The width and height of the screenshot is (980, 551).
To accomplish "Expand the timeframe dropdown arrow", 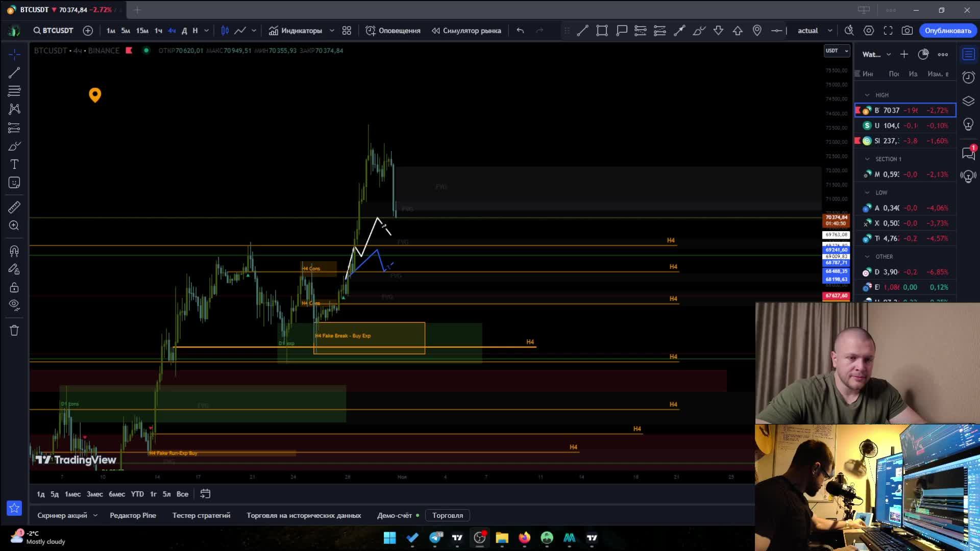I will [206, 31].
